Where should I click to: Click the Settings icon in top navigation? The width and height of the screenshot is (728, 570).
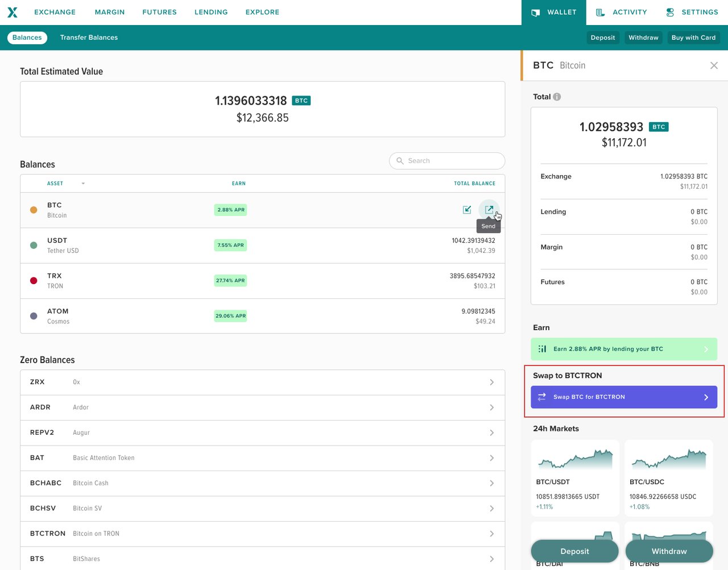point(670,13)
